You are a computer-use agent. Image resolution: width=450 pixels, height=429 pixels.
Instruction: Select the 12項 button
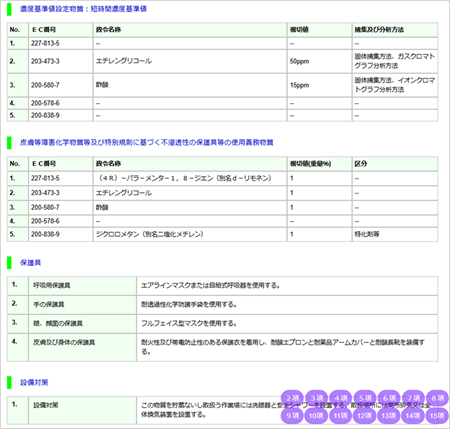[365, 416]
